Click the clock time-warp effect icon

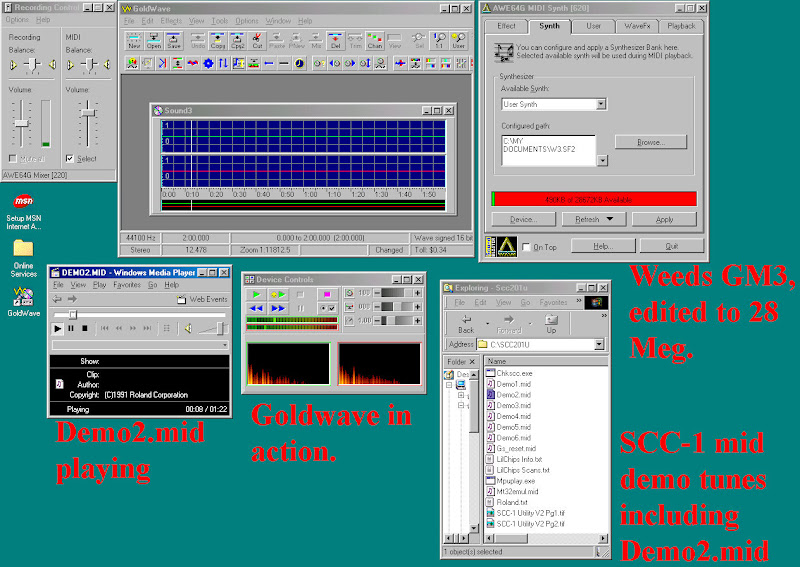pyautogui.click(x=299, y=63)
